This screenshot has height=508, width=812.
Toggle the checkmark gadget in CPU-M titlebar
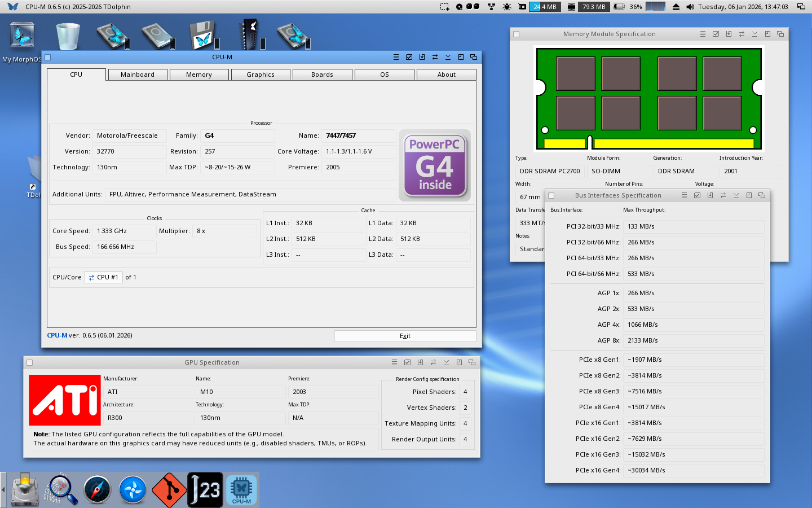409,57
